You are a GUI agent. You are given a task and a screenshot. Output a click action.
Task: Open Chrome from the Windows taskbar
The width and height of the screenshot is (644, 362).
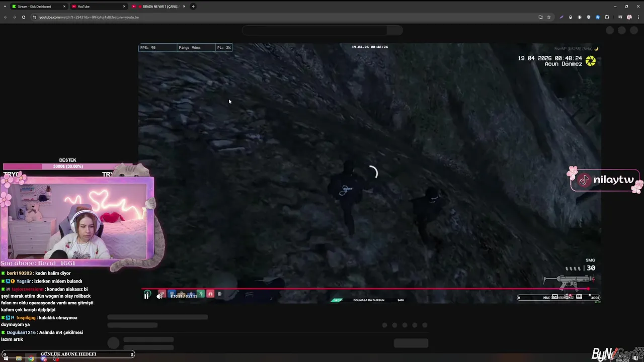click(31, 358)
